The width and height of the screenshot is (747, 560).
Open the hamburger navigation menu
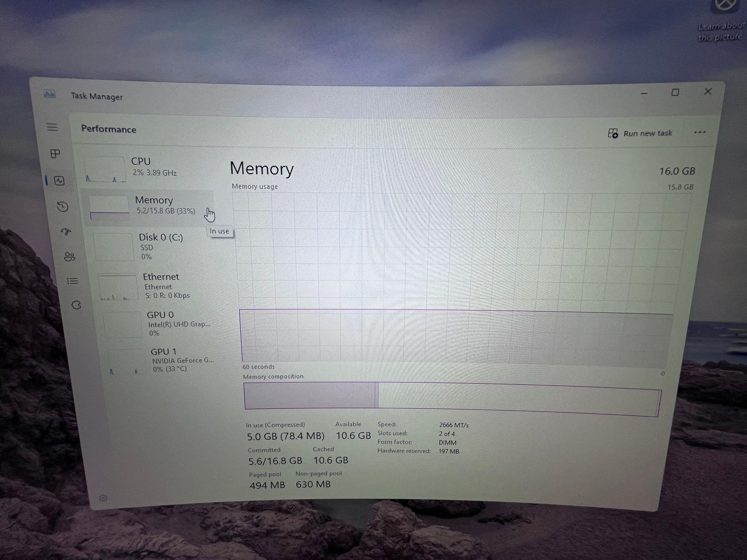52,127
